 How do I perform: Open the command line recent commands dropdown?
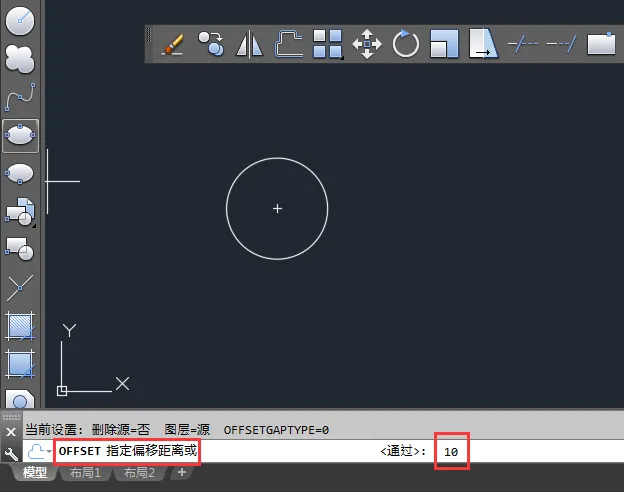(x=39, y=451)
